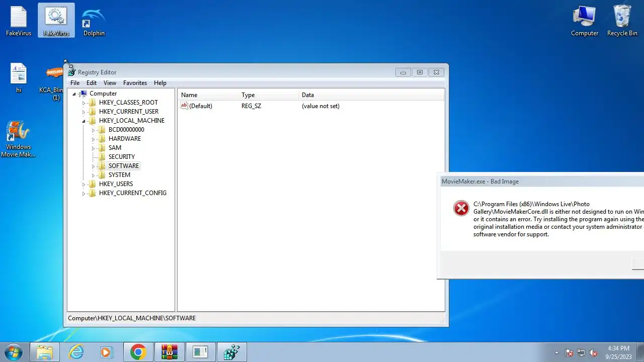Select the Windows Movie Maker desktop shortcut
Image resolution: width=644 pixels, height=362 pixels.
(x=19, y=139)
